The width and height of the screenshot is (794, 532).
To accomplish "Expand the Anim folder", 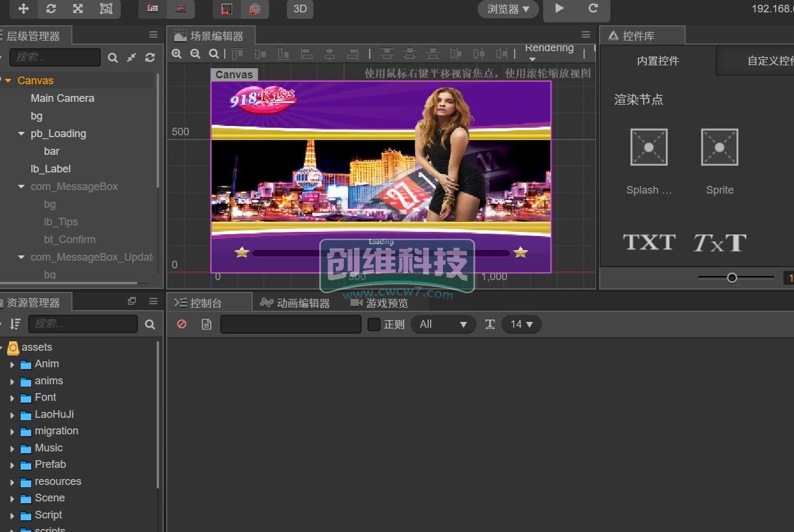I will (12, 365).
